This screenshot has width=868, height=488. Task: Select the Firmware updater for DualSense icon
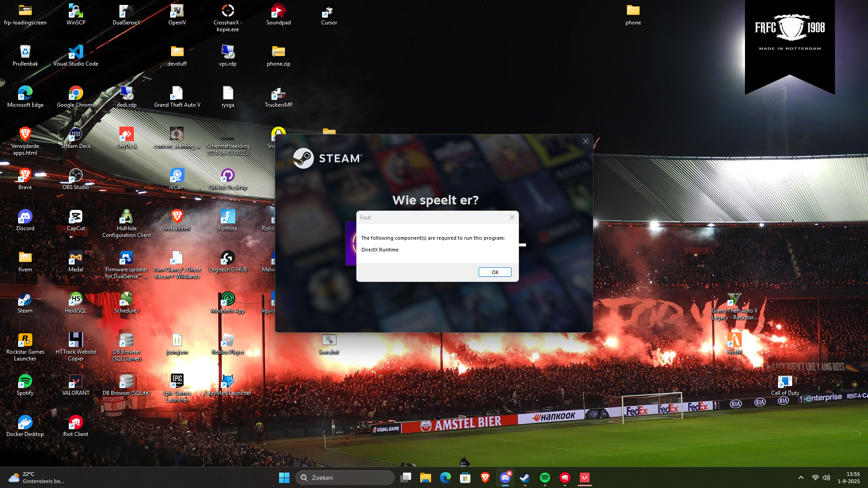[127, 265]
